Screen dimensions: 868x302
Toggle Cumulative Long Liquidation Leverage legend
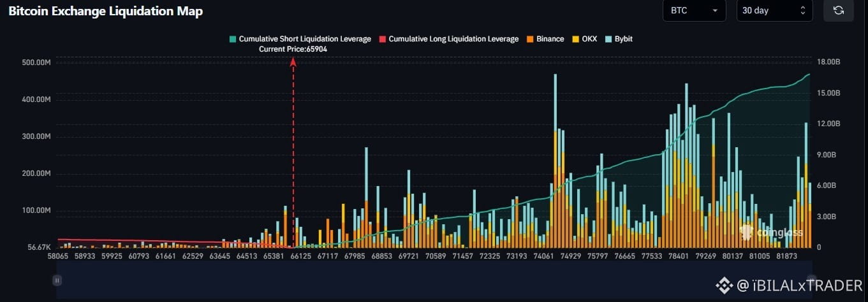coord(449,39)
